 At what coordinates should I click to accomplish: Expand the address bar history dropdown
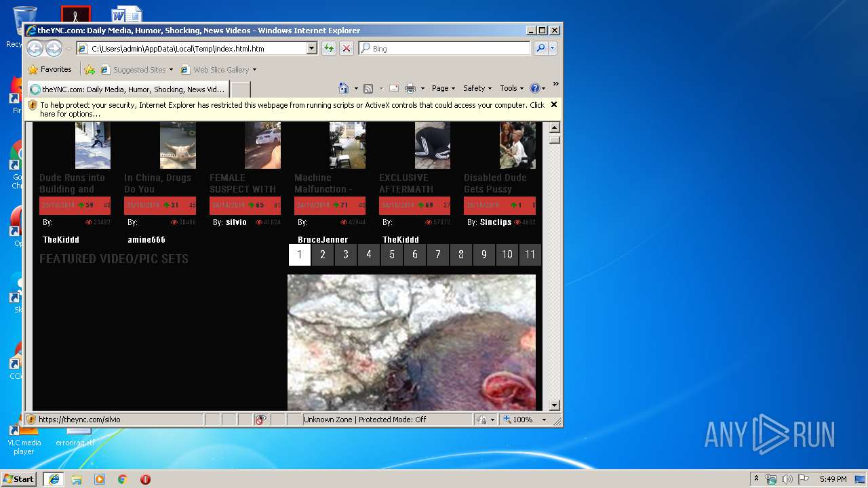tap(312, 48)
